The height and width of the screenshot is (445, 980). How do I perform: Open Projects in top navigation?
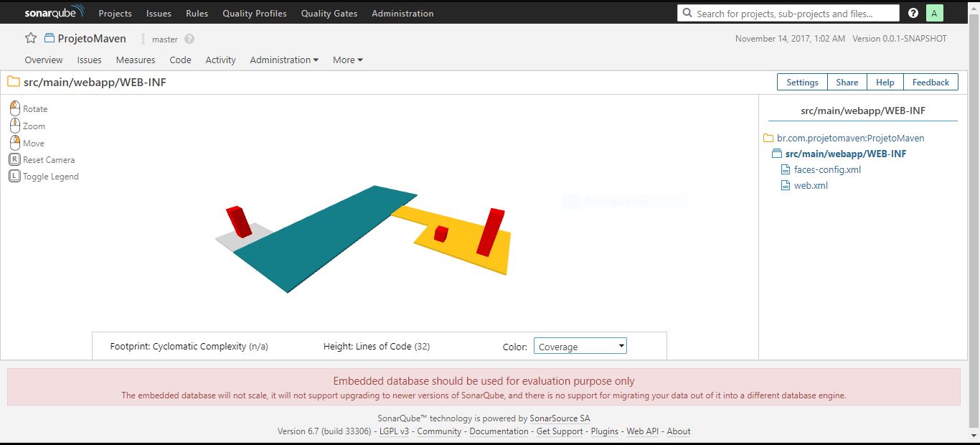[x=116, y=14]
